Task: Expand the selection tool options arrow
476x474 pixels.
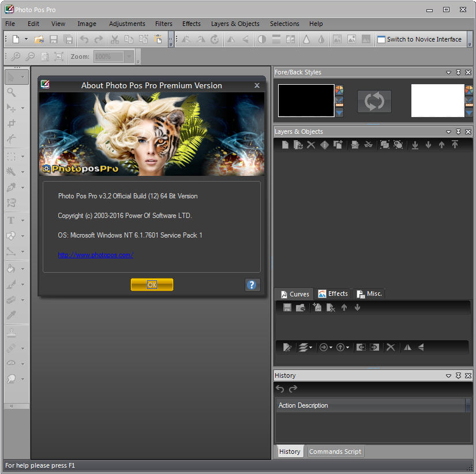Action: 23,157
